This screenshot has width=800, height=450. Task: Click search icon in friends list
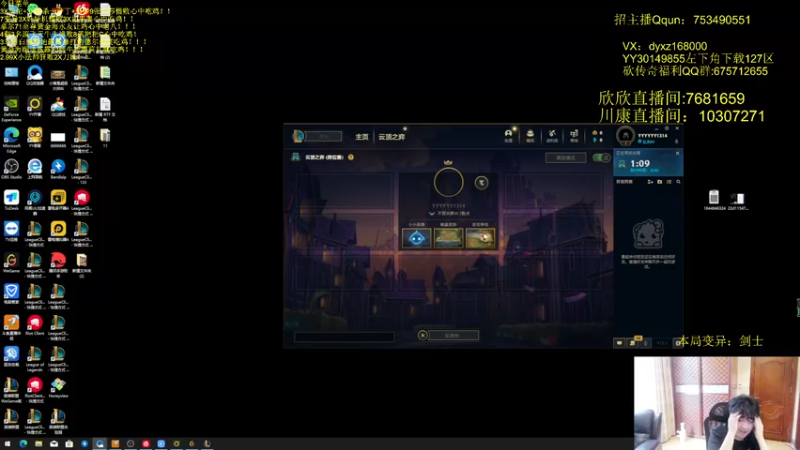click(x=678, y=182)
